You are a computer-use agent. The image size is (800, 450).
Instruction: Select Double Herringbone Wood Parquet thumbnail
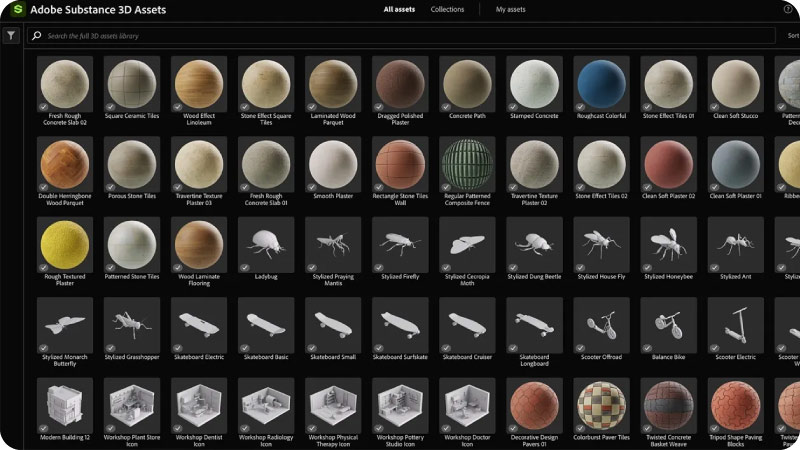pyautogui.click(x=65, y=164)
